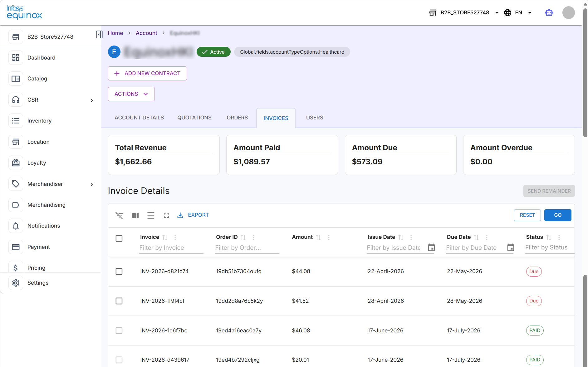Open the Payment card icon

click(16, 247)
